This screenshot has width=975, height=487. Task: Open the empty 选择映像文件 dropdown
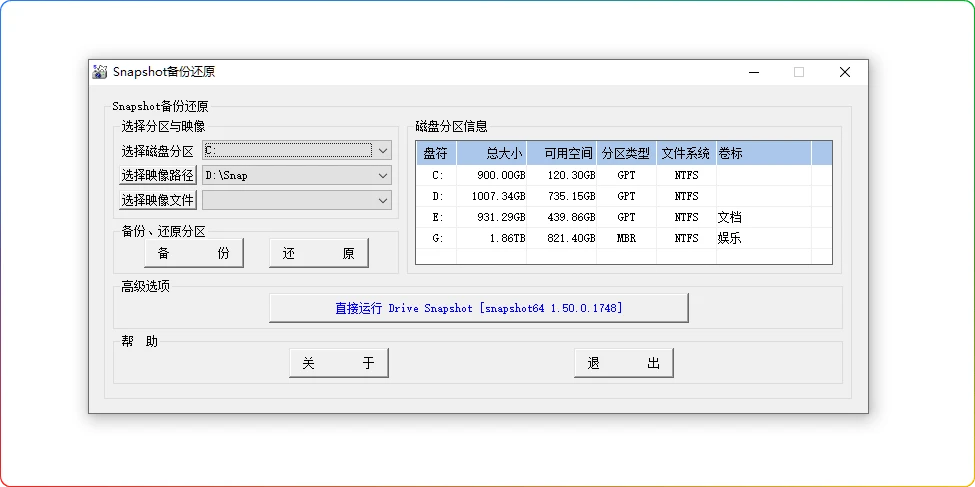[x=297, y=201]
